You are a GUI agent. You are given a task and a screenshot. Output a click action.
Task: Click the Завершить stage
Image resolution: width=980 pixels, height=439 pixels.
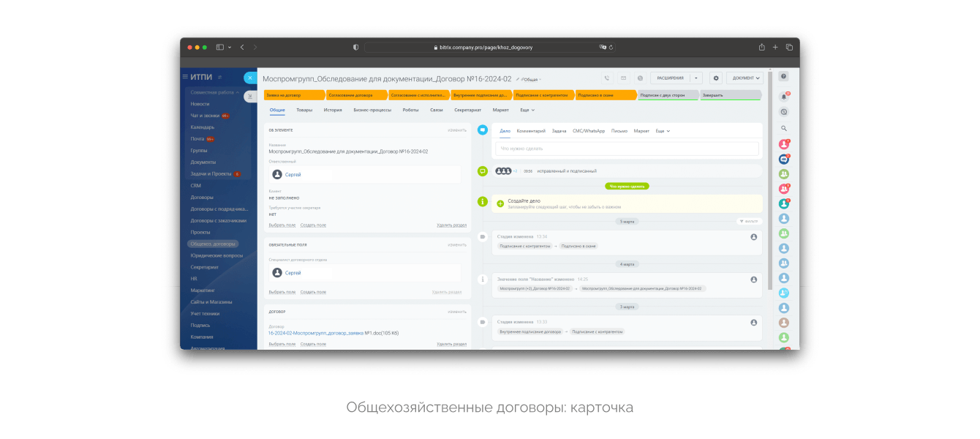(x=731, y=95)
